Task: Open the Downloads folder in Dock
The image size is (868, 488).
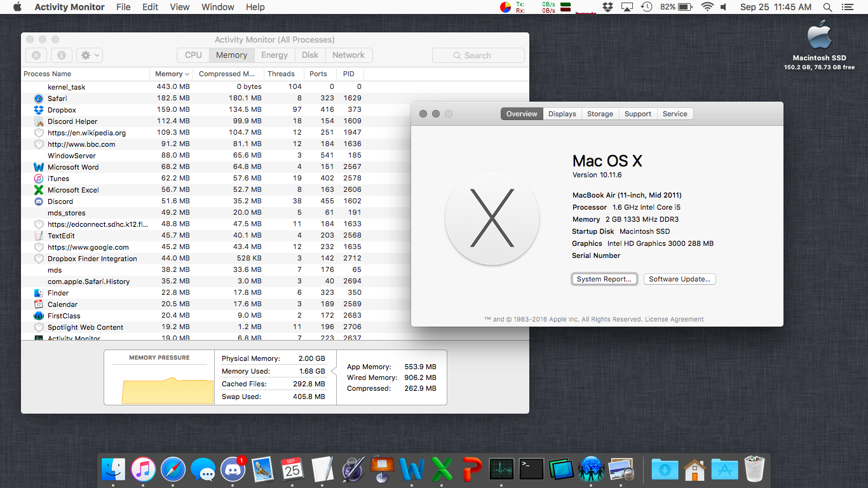Action: pyautogui.click(x=665, y=470)
